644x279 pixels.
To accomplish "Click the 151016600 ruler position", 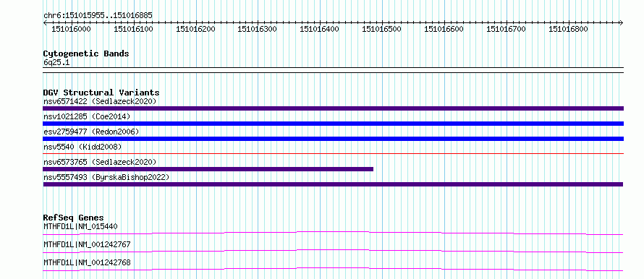I will [x=444, y=29].
